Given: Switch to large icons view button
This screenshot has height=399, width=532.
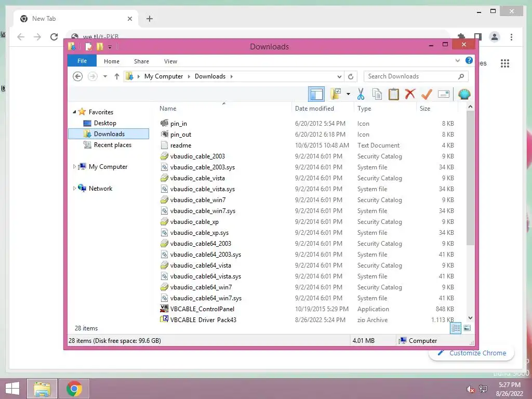Looking at the screenshot, I should pos(467,328).
